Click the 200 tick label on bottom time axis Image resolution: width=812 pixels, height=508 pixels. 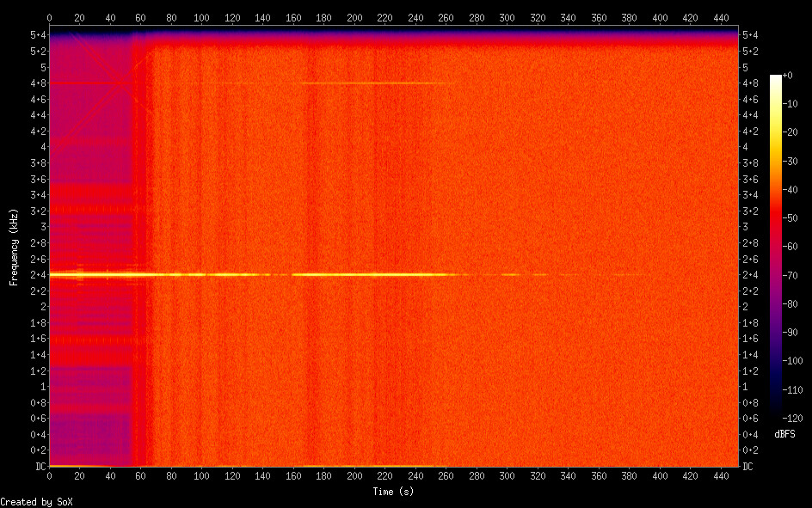[x=354, y=475]
